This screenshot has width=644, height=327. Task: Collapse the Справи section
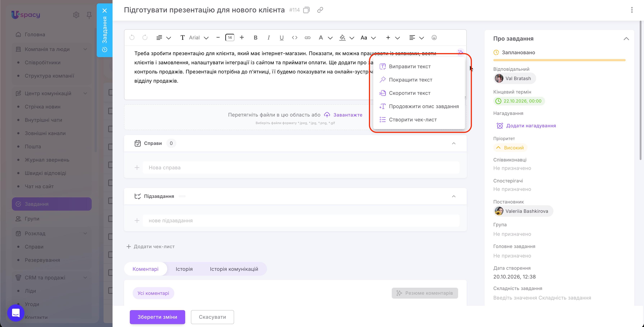click(x=453, y=143)
